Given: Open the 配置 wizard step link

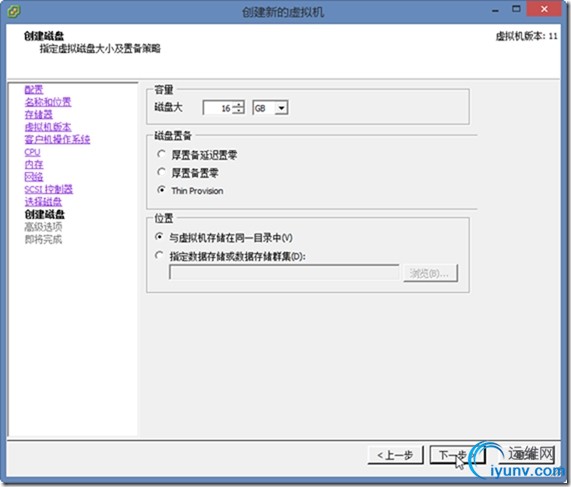Looking at the screenshot, I should pyautogui.click(x=34, y=90).
